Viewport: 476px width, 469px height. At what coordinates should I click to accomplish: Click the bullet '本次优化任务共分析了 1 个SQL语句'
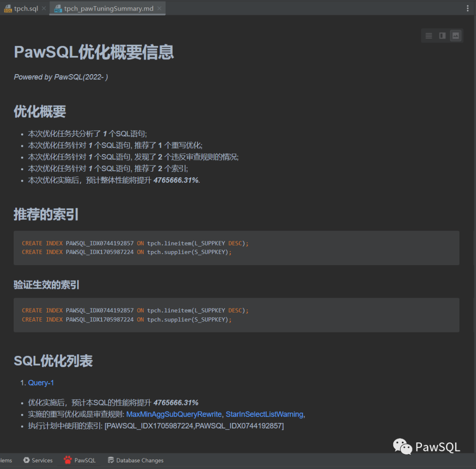click(x=87, y=134)
